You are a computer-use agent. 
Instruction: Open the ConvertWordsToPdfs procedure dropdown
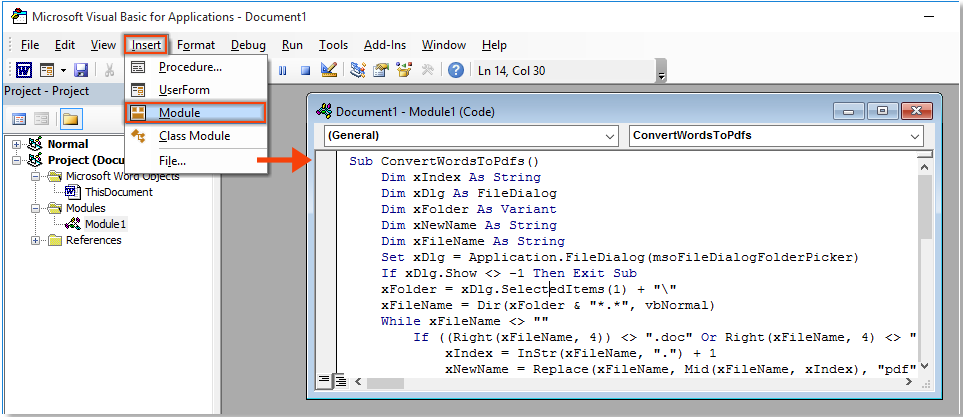point(776,136)
